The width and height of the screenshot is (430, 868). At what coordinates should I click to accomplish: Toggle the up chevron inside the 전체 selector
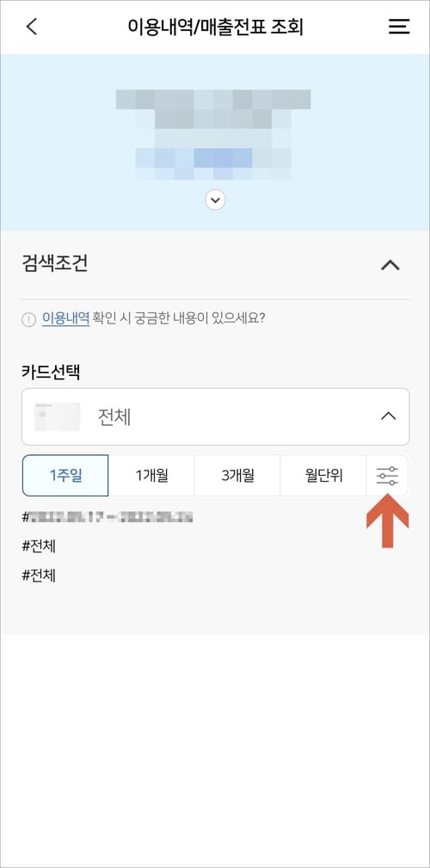(x=389, y=416)
